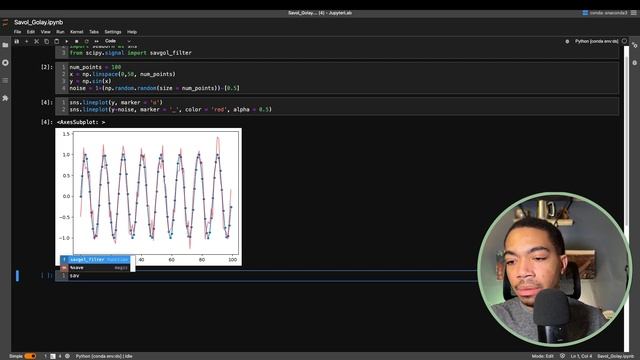Open the File Browser sidebar folder icon
The image size is (640, 360).
[x=5, y=45]
